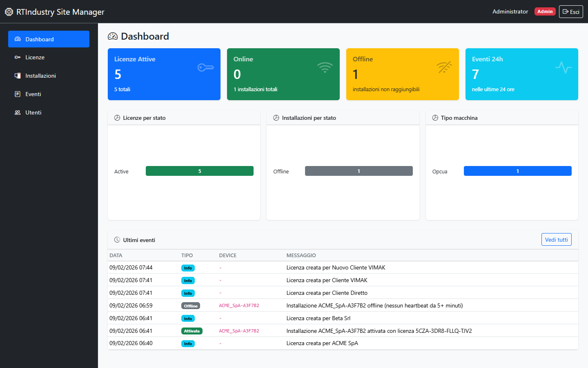
Task: Click 'Licenza creata per Beta Srl' message
Action: click(318, 318)
